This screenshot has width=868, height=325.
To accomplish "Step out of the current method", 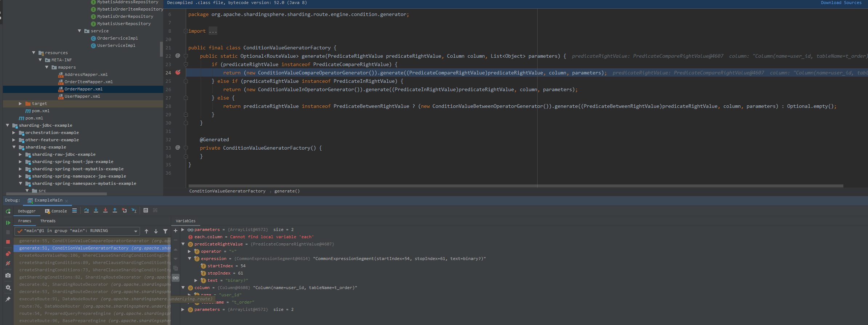I will [x=115, y=210].
